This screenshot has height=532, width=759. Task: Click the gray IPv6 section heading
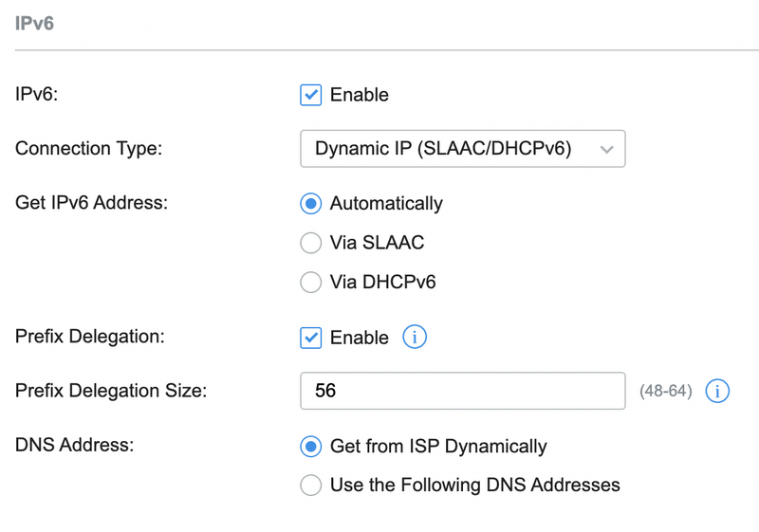click(35, 24)
